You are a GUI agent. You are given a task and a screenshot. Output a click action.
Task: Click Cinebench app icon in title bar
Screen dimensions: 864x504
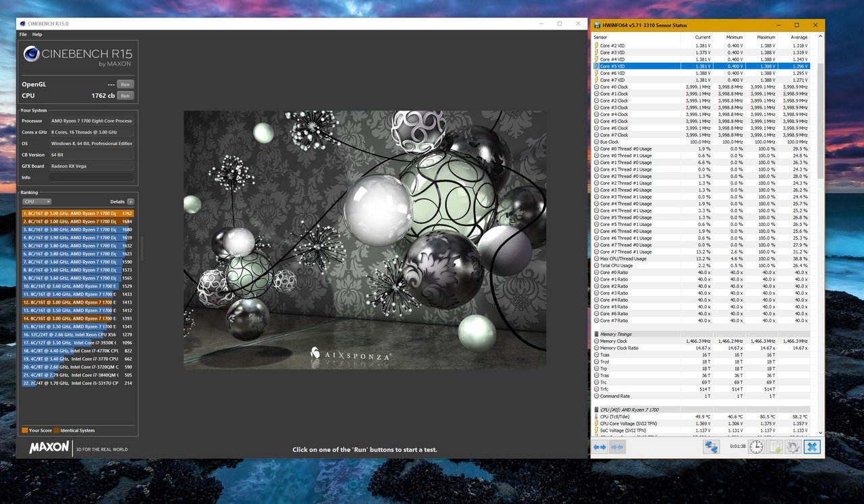pyautogui.click(x=22, y=24)
